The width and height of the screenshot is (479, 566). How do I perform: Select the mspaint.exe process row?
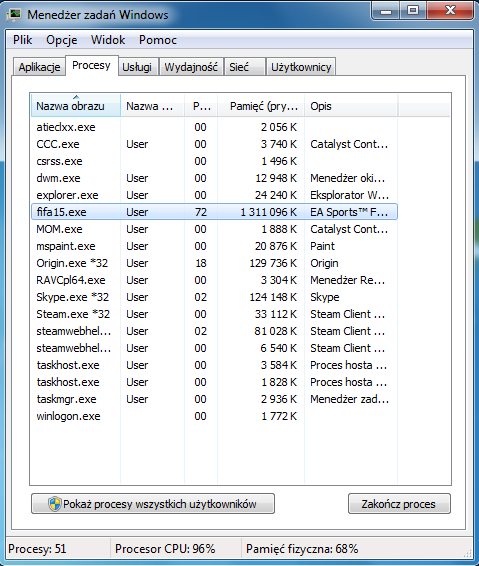[214, 246]
